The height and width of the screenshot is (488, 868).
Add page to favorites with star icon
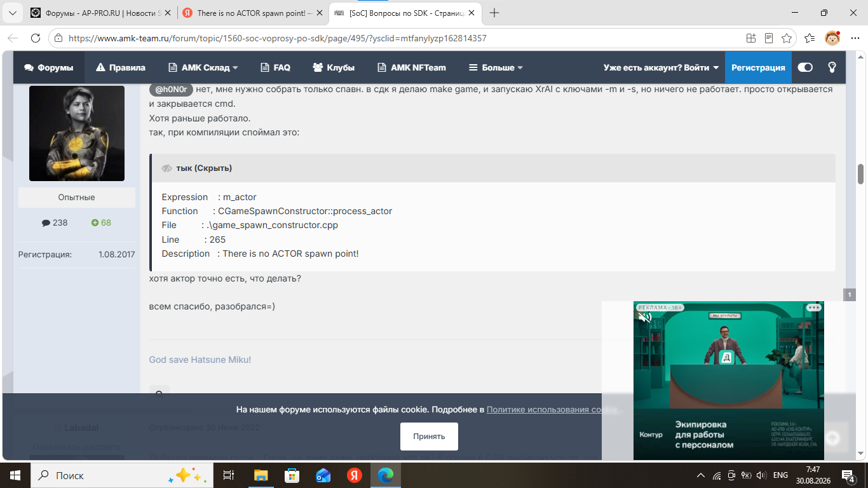pyautogui.click(x=787, y=38)
